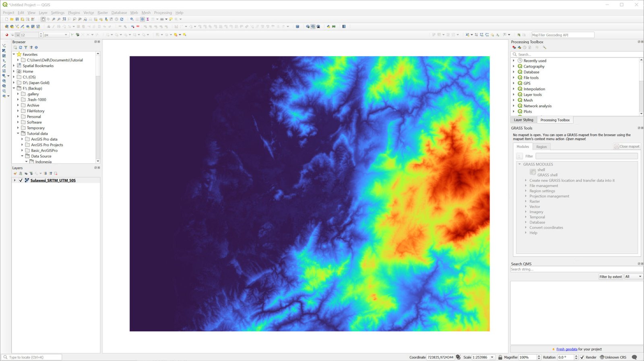Expand the Cartography toolbox group
The width and height of the screenshot is (644, 361).
point(514,66)
